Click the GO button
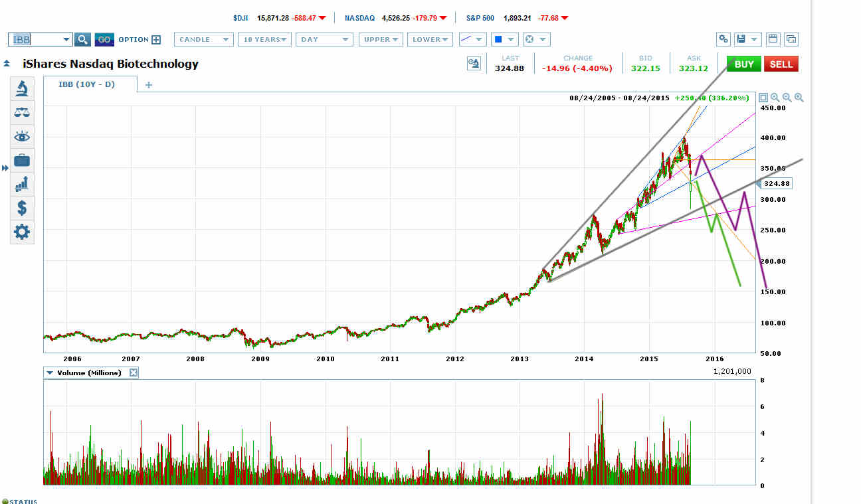861x504 pixels. tap(104, 40)
